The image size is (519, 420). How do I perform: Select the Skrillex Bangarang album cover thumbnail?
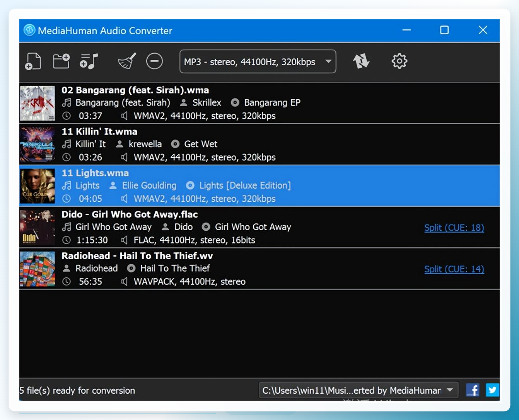coord(38,103)
